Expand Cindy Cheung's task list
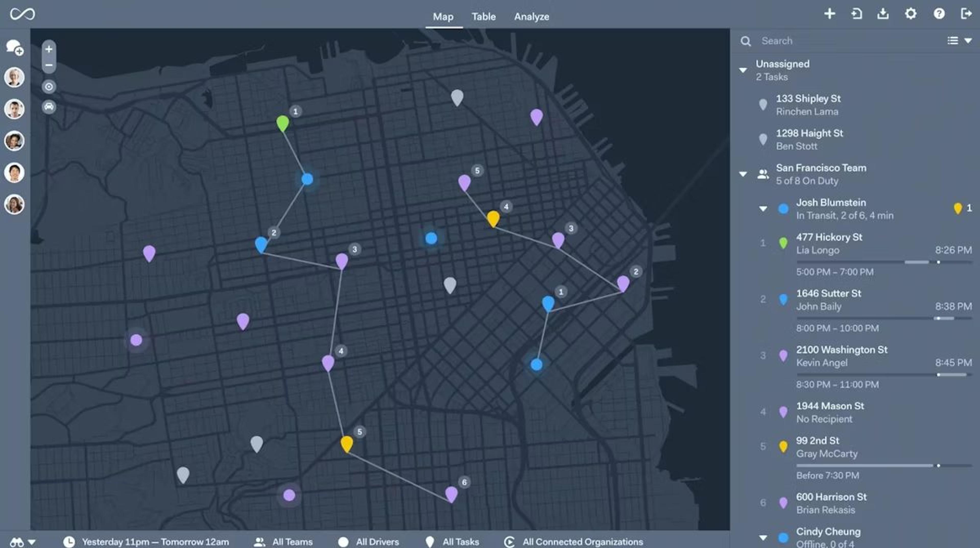The image size is (980, 548). [x=763, y=538]
